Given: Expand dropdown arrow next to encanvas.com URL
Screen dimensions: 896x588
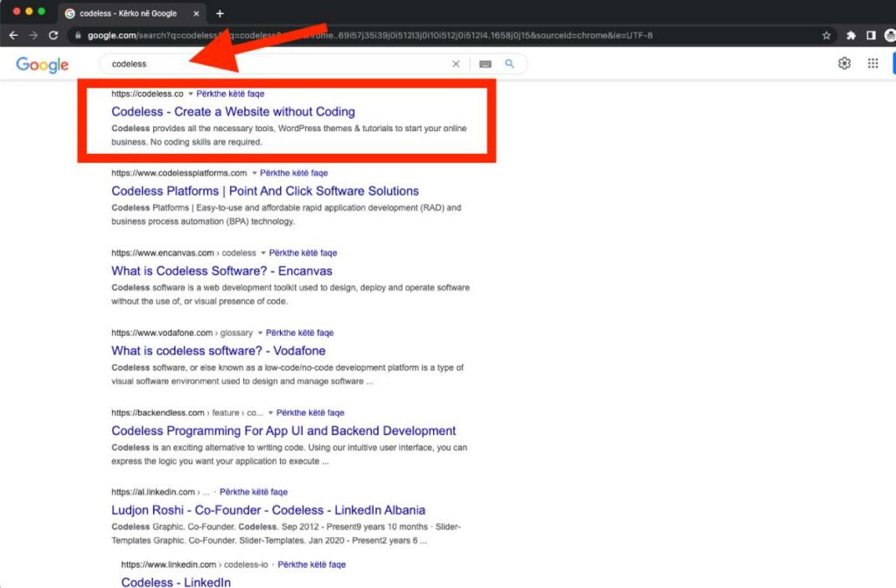Looking at the screenshot, I should pyautogui.click(x=263, y=253).
